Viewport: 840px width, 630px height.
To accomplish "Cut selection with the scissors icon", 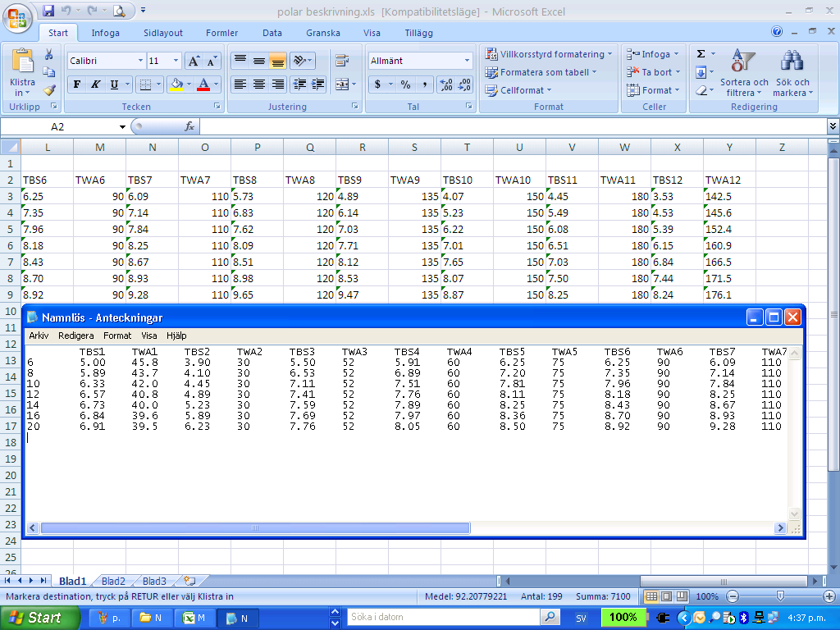I will click(x=48, y=54).
